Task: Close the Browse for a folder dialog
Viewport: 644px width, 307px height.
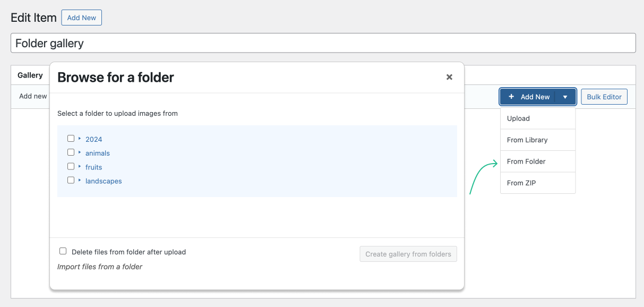Action: (449, 78)
